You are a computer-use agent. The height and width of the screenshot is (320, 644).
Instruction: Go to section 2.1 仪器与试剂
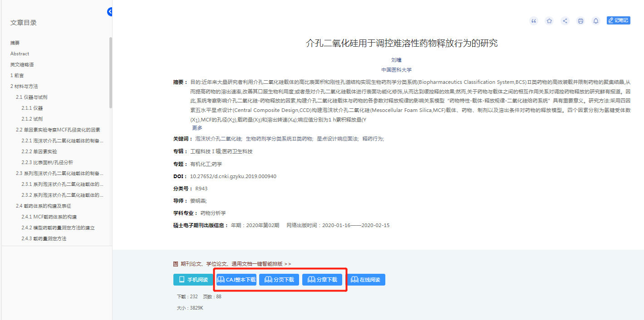click(32, 97)
